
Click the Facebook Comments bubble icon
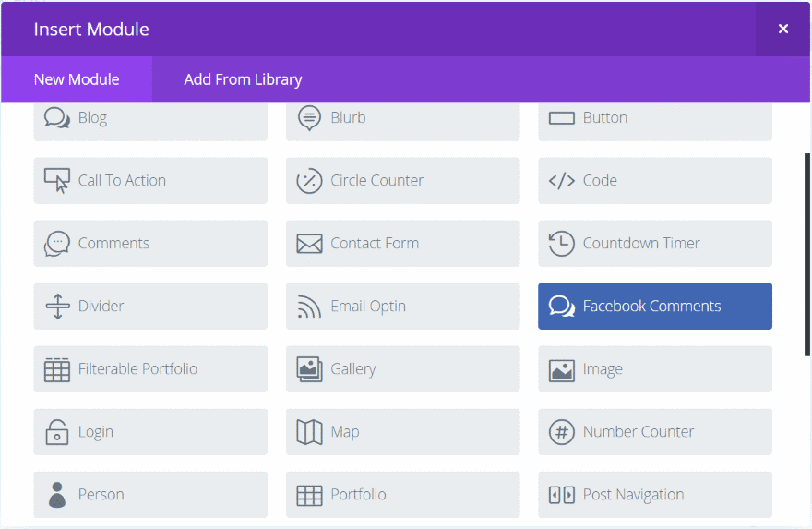pos(561,307)
